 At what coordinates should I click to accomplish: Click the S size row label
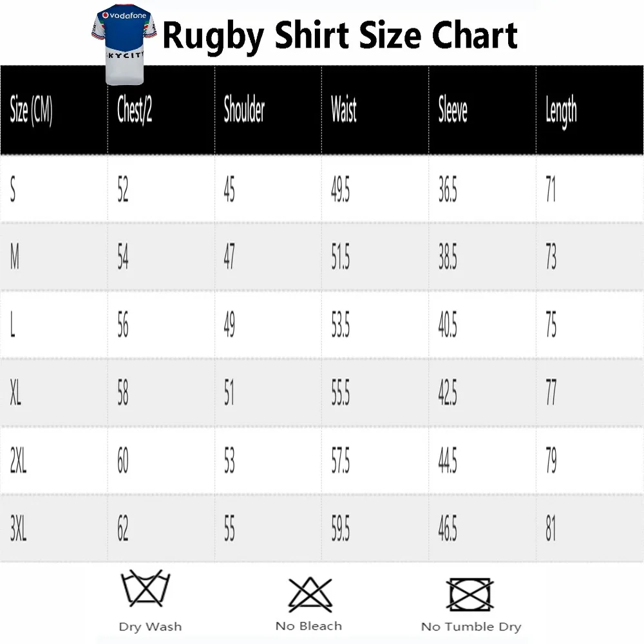click(x=14, y=191)
